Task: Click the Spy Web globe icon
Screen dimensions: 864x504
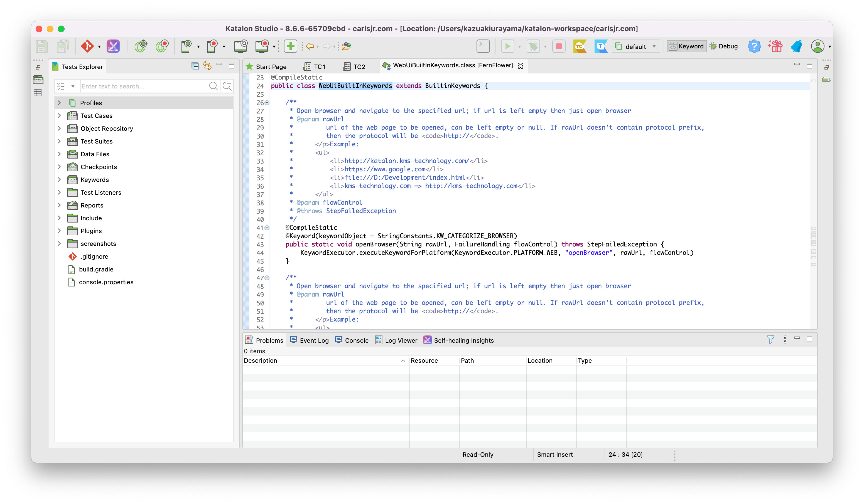Action: (x=141, y=46)
